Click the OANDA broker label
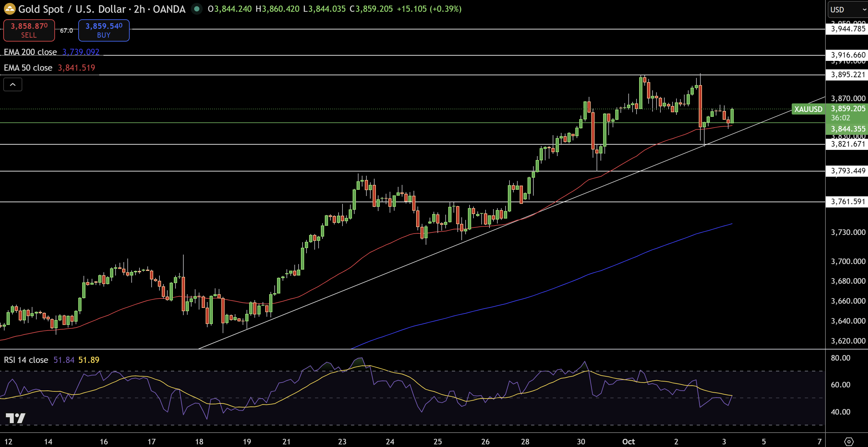This screenshot has height=447, width=868. point(169,9)
